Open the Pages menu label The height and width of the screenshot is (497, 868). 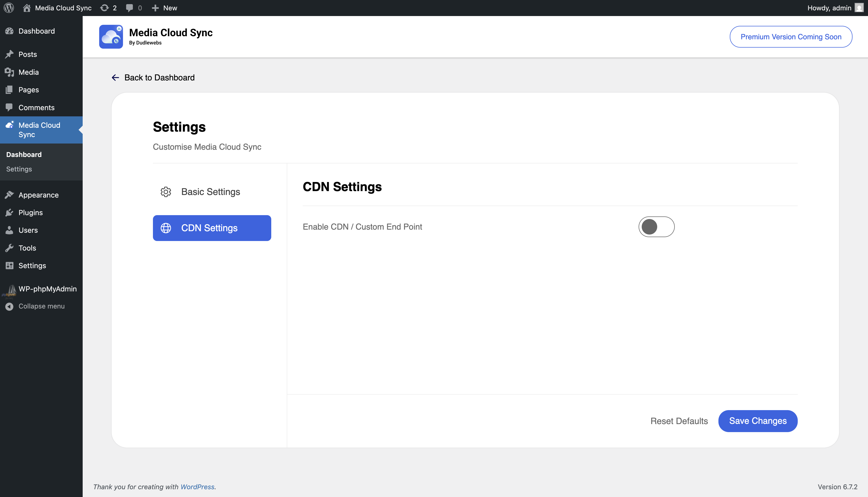29,90
